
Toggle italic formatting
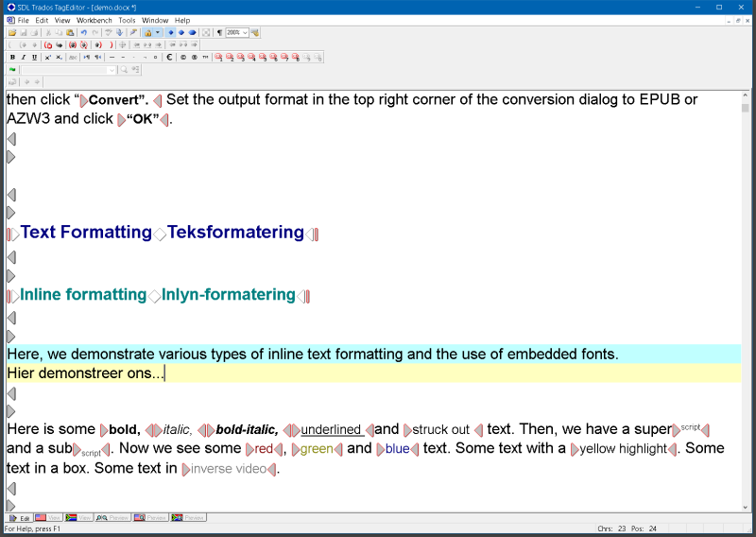tap(23, 58)
